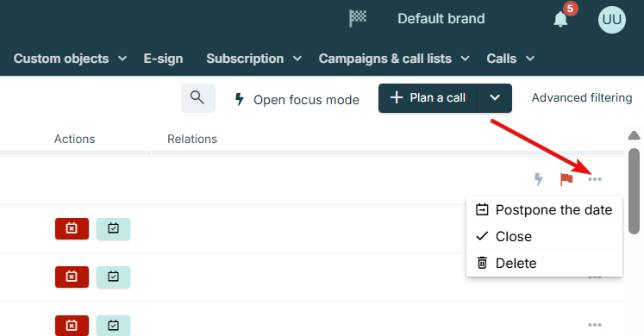Choose Delete from the context menu
Screen dimensions: 644x336
point(544,263)
